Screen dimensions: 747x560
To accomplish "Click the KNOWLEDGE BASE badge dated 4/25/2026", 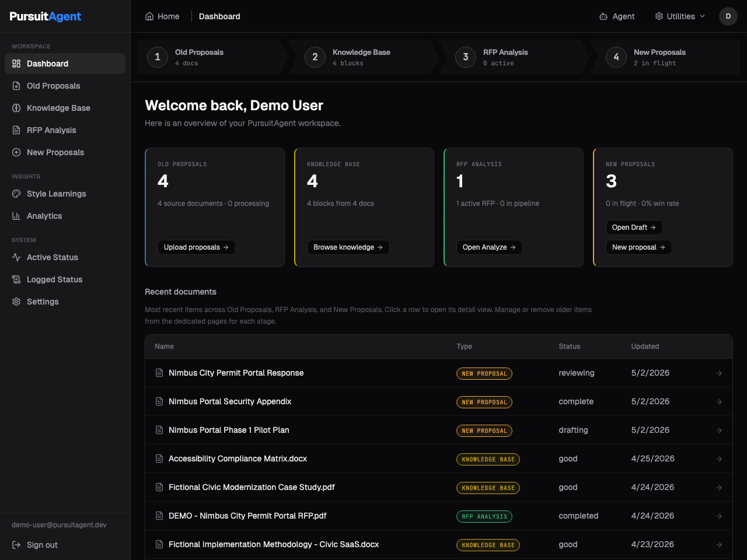I will tap(488, 459).
